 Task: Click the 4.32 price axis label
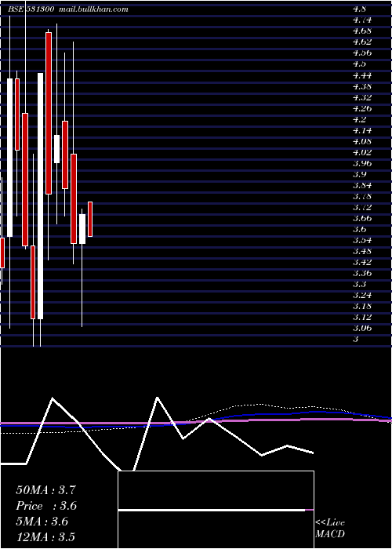362,97
